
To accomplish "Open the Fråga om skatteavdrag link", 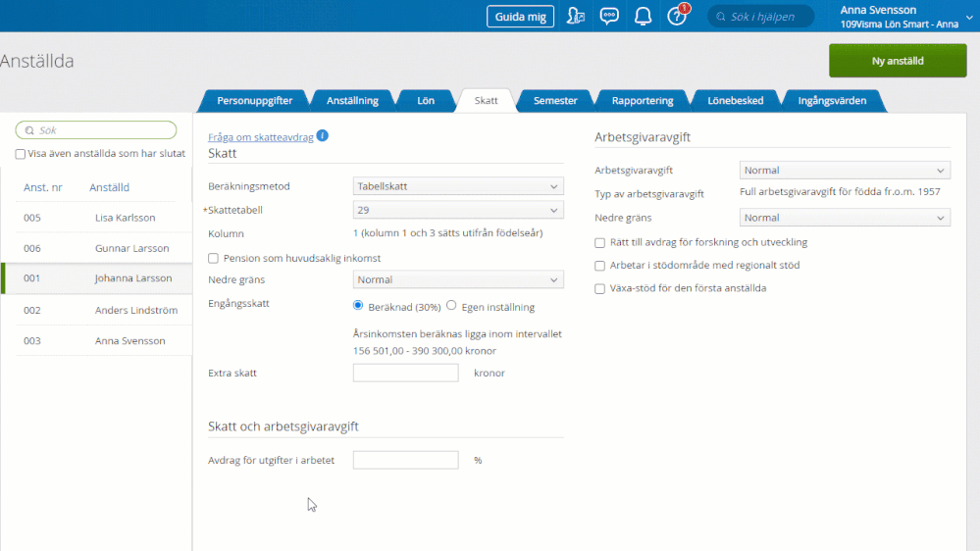I will pos(260,137).
